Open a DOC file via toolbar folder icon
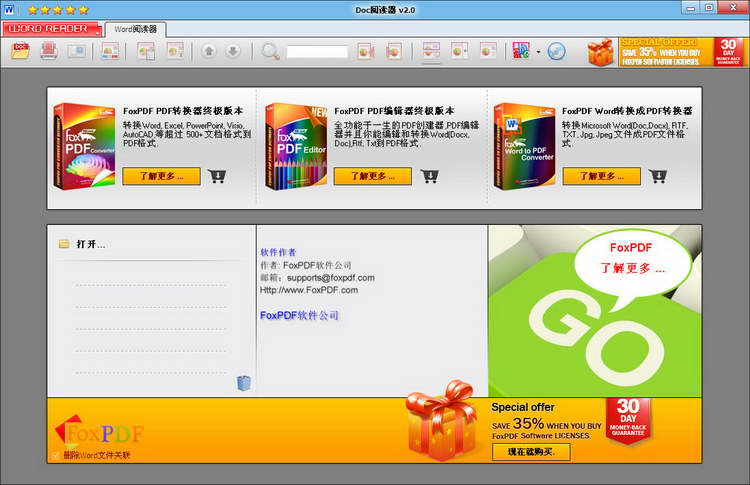The height and width of the screenshot is (485, 750). click(x=21, y=51)
